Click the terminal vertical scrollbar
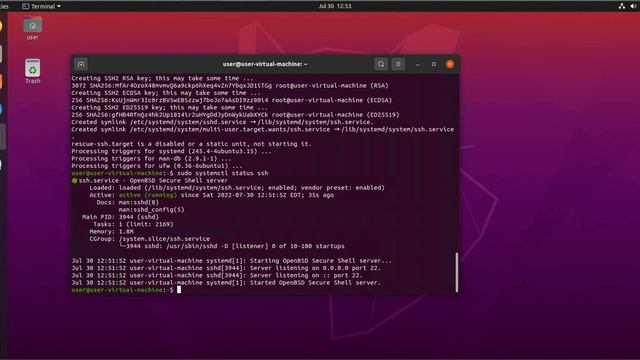Image resolution: width=640 pixels, height=360 pixels. (x=457, y=272)
